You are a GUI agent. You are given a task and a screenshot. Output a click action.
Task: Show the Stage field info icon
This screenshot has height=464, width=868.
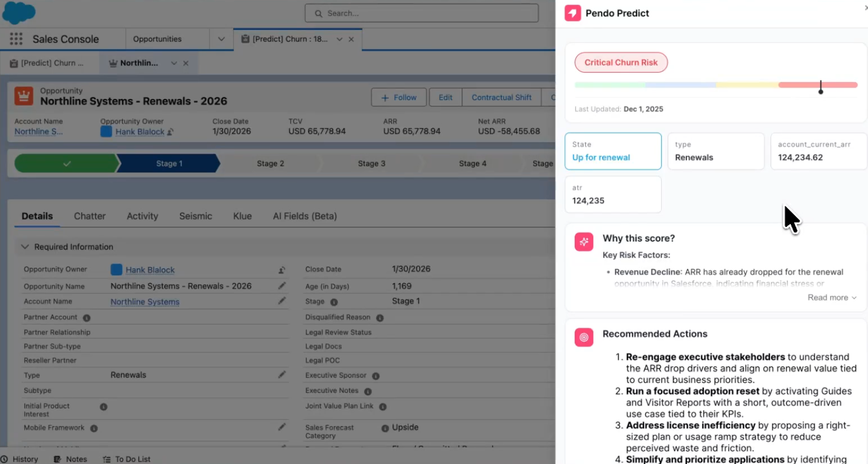tap(334, 302)
